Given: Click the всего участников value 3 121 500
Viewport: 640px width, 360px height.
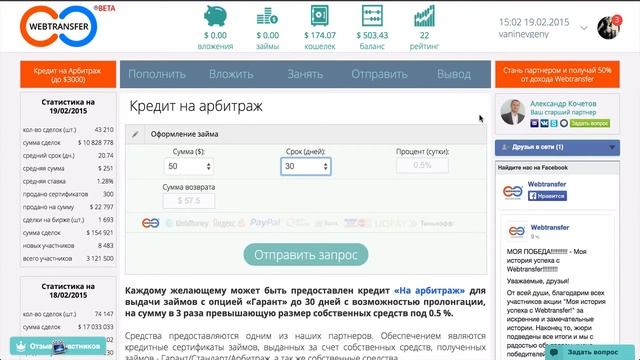Looking at the screenshot, I should [100, 258].
